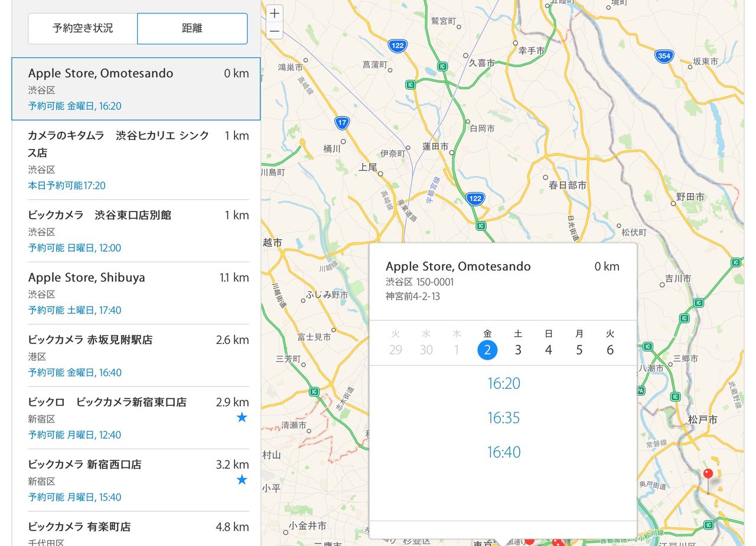Click the 神宮前4-2-13 address in the popup
The height and width of the screenshot is (546, 756).
click(x=413, y=296)
